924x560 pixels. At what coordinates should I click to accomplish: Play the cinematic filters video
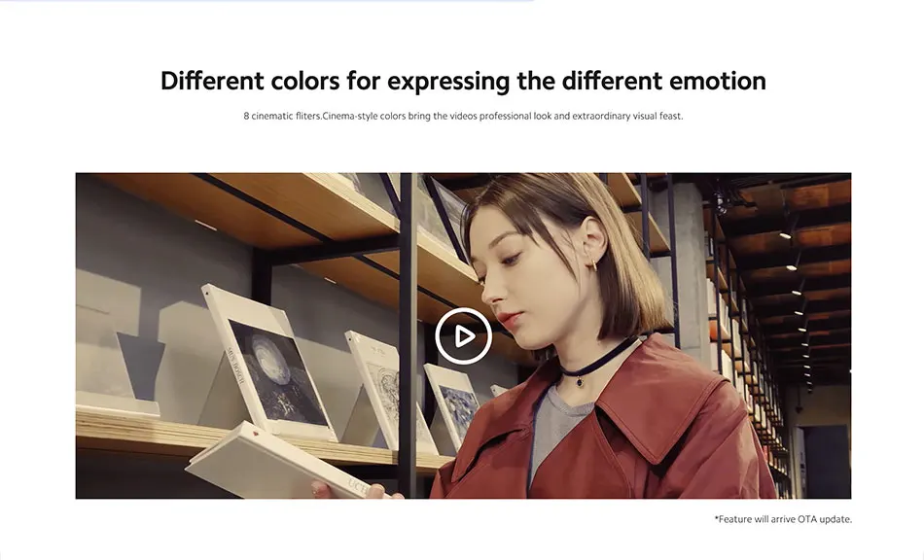point(463,336)
